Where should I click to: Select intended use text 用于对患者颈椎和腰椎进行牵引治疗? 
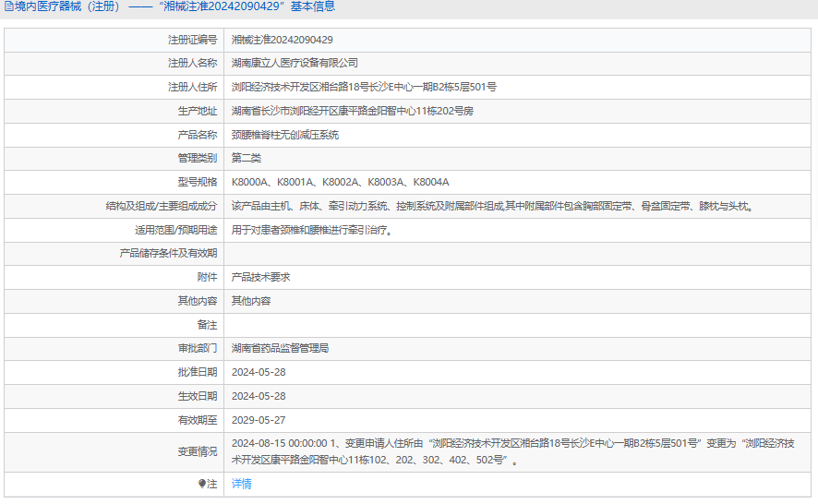coord(312,230)
